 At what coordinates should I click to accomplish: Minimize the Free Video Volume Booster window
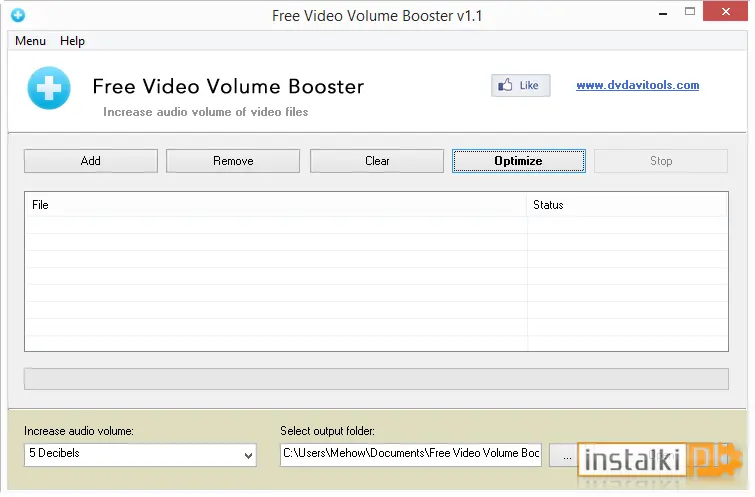[x=663, y=13]
